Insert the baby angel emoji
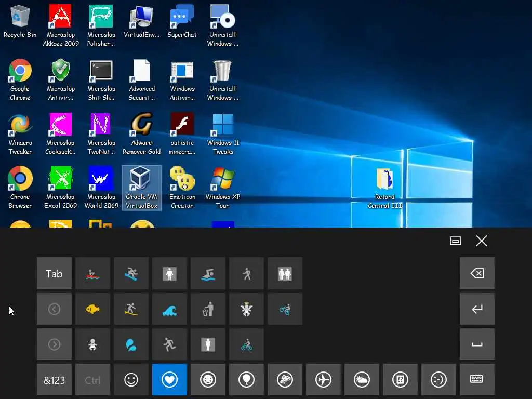This screenshot has height=399, width=532. coord(246,309)
